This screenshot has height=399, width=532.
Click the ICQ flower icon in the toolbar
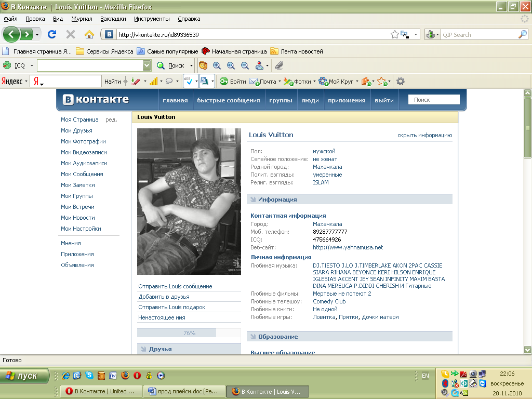click(7, 65)
